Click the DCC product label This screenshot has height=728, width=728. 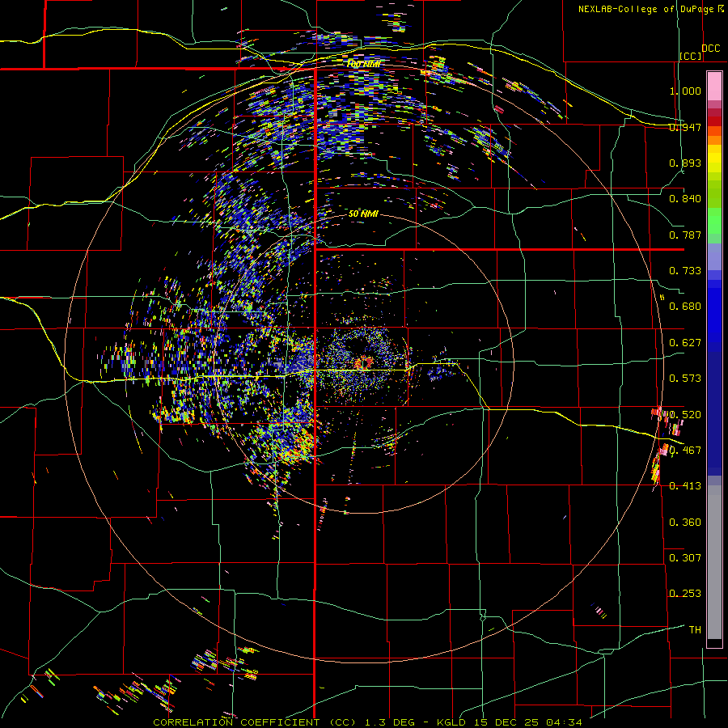pyautogui.click(x=711, y=49)
